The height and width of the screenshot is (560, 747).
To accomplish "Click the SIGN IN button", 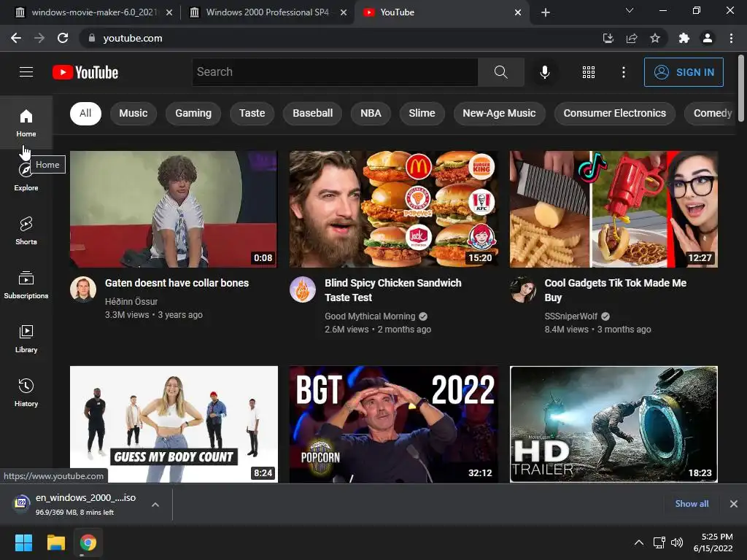I will tap(684, 72).
